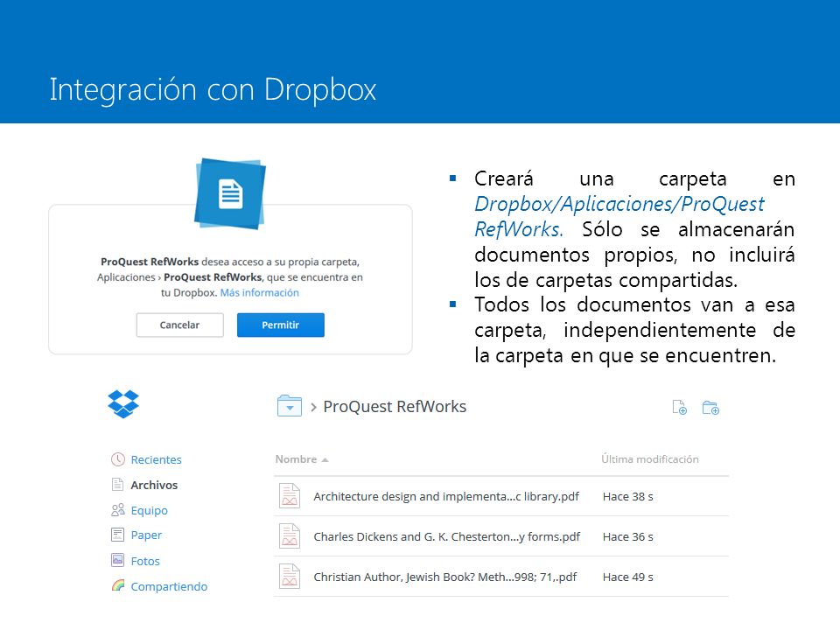Sort by Última modificación column
The image size is (840, 630).
click(x=650, y=459)
